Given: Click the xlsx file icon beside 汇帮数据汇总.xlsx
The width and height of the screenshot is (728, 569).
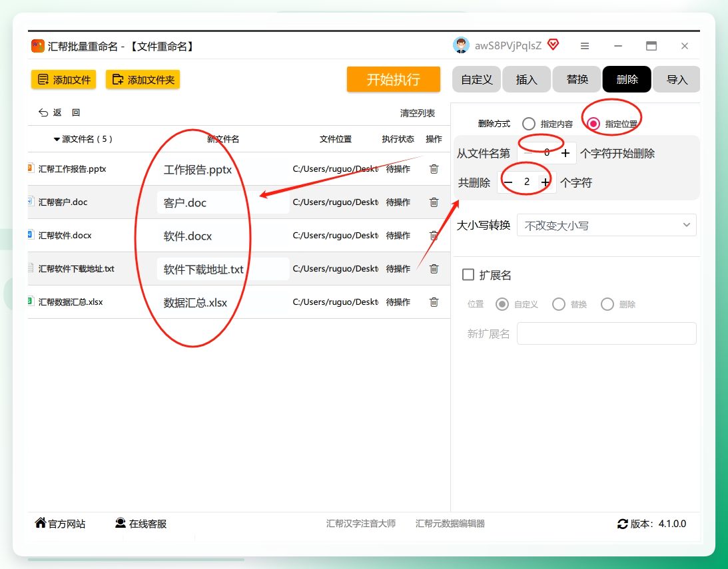Looking at the screenshot, I should click(31, 301).
